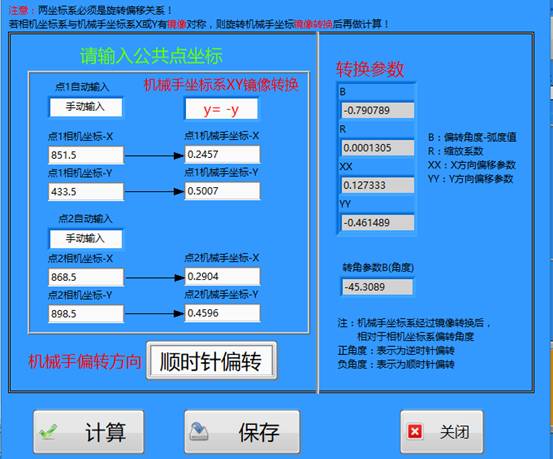Click the 计算 button
Image resolution: width=553 pixels, height=459 pixels.
point(89,432)
